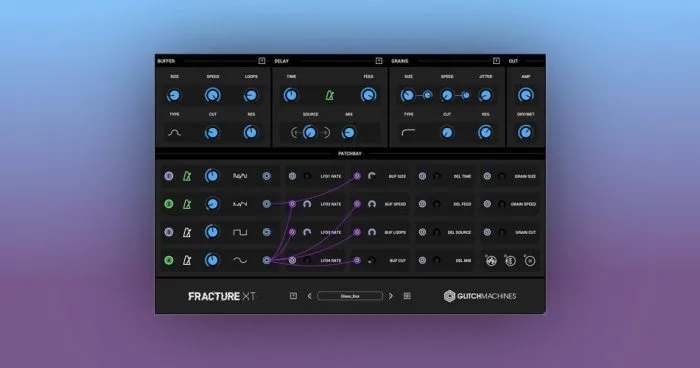Click the Buffer SPEED knob

coord(212,95)
